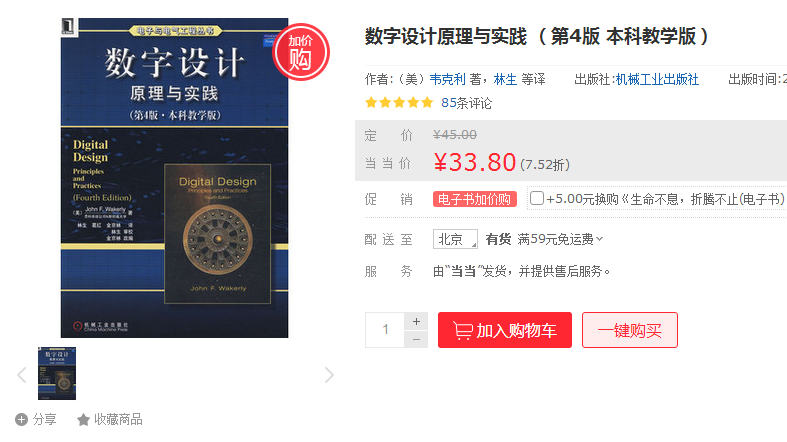Image resolution: width=787 pixels, height=442 pixels.
Task: Show the next thumbnail with the right arrow
Action: pos(329,375)
